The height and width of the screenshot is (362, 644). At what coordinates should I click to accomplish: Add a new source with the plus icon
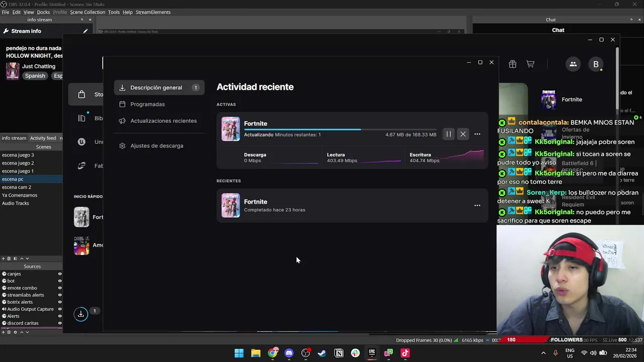pos(3,332)
